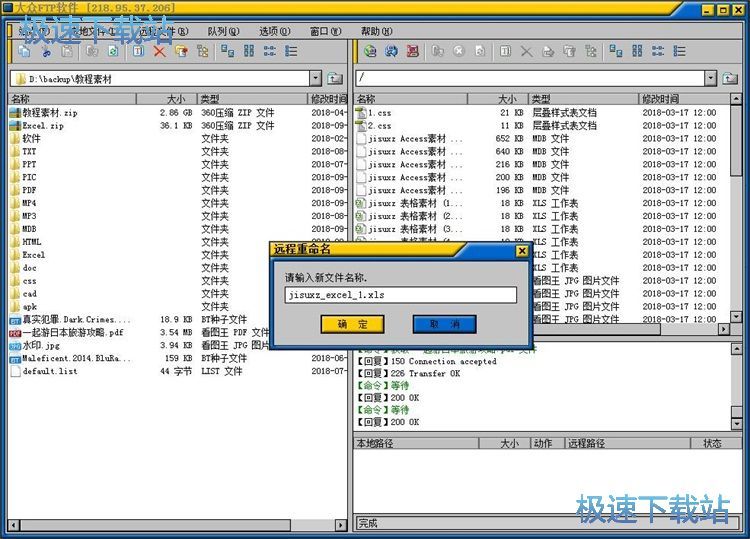Sort local files by 大小 column
The height and width of the screenshot is (539, 750).
(167, 99)
